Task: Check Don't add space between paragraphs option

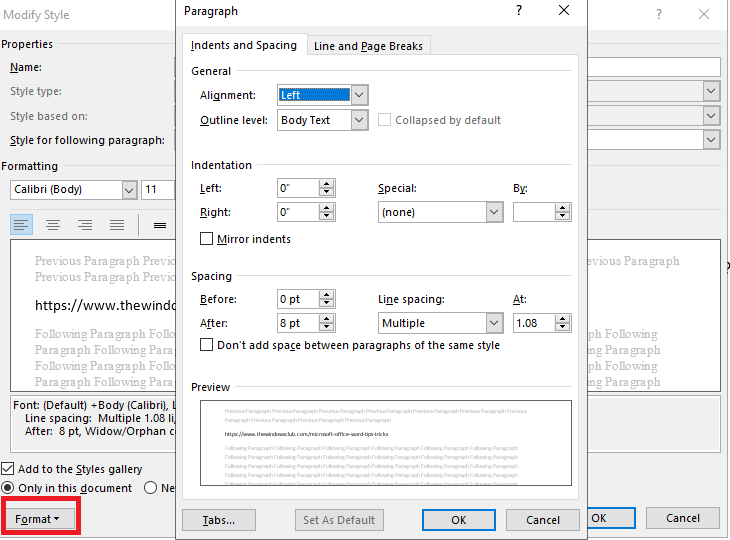Action: [207, 345]
